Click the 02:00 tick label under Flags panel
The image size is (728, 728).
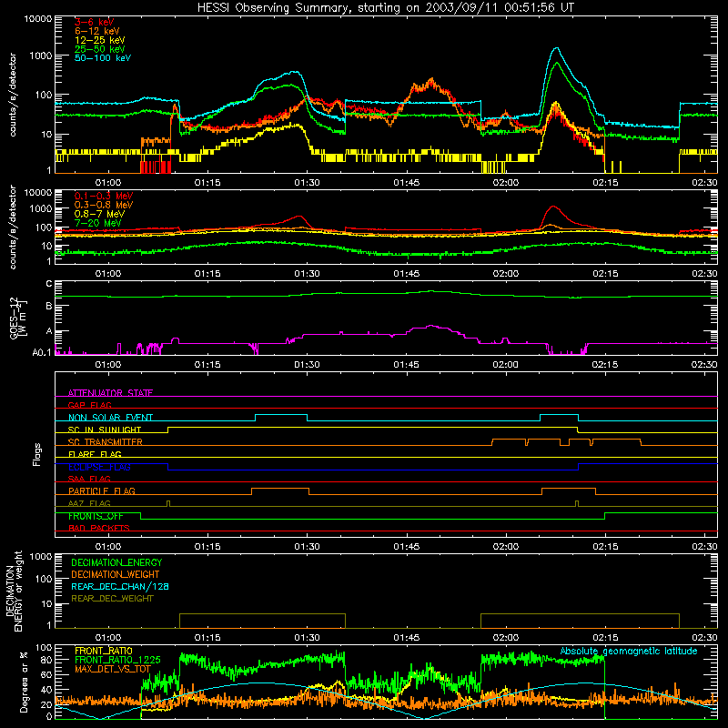(506, 547)
